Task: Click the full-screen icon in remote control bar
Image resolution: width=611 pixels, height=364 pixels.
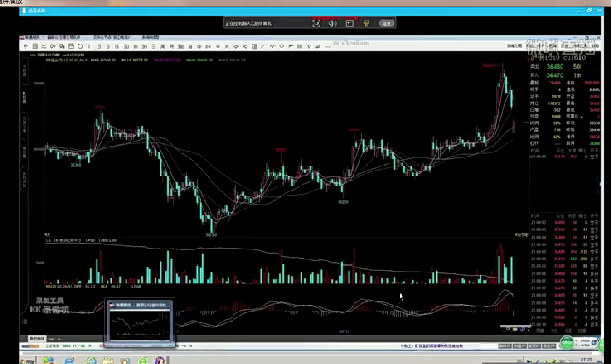Action: click(316, 23)
